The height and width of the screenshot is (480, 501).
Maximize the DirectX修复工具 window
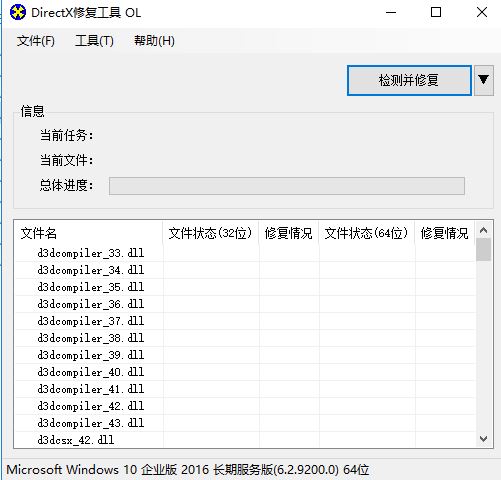436,13
